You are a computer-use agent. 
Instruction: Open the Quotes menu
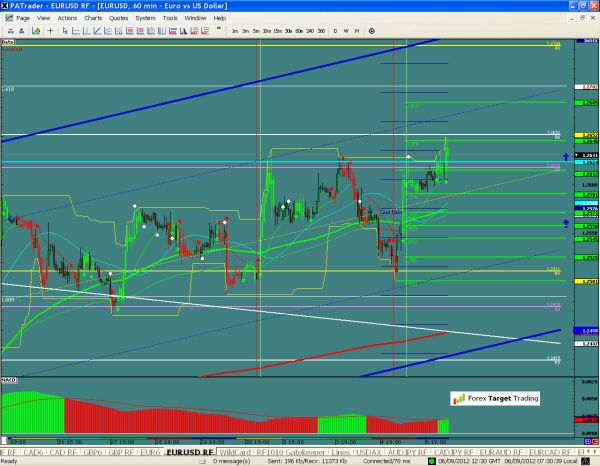[119, 18]
